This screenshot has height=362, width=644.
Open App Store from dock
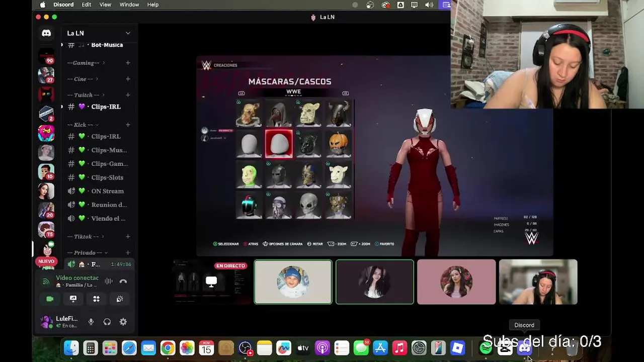point(380,348)
